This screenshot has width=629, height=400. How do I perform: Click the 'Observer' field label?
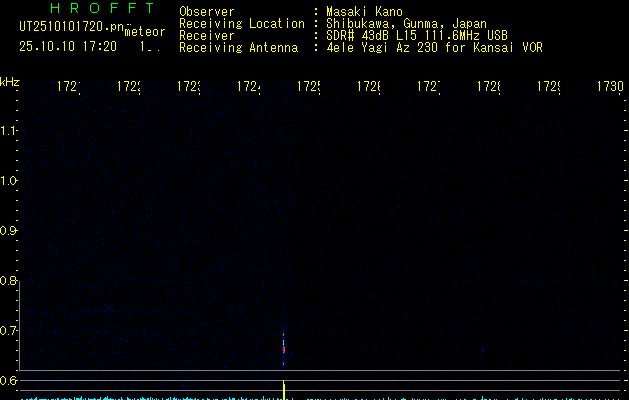[x=207, y=11]
